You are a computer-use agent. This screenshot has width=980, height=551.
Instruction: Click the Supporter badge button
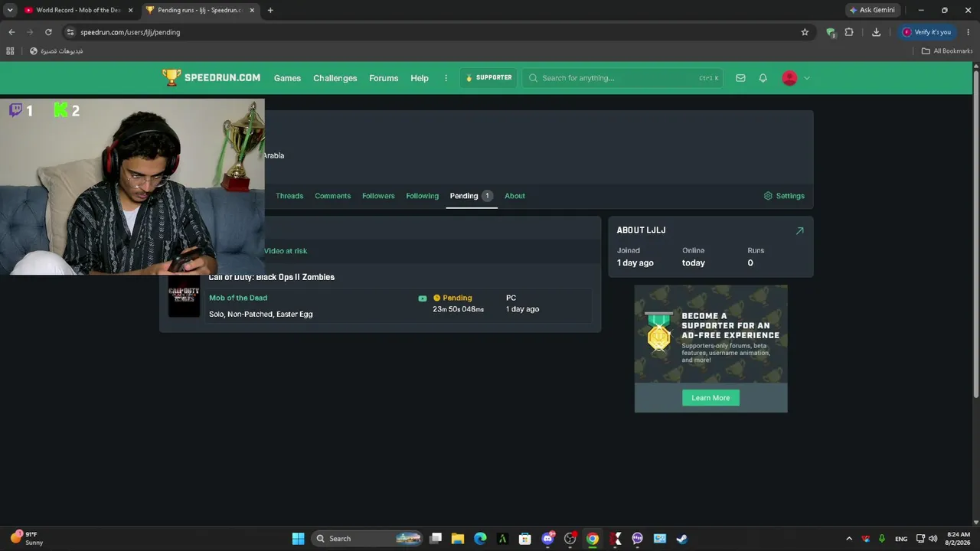(x=488, y=78)
